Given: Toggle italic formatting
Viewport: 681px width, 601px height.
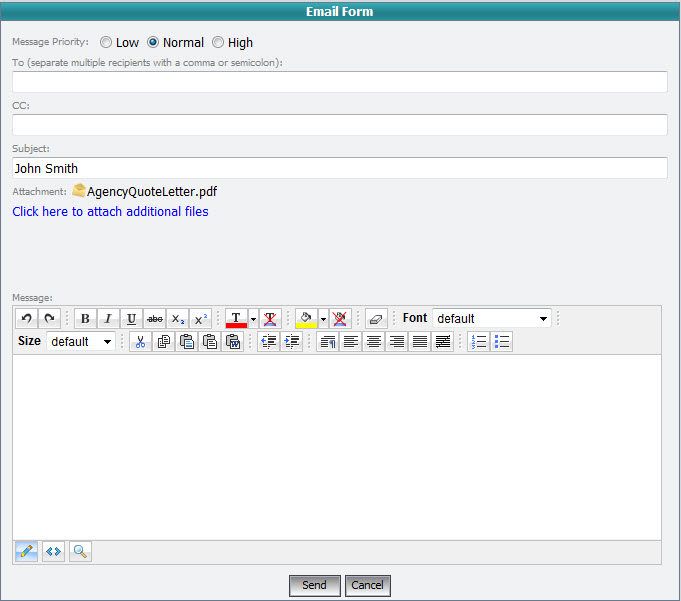Looking at the screenshot, I should tap(109, 319).
